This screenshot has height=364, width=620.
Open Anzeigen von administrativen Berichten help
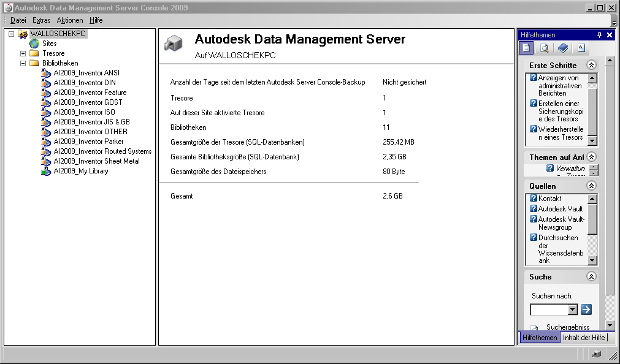559,85
